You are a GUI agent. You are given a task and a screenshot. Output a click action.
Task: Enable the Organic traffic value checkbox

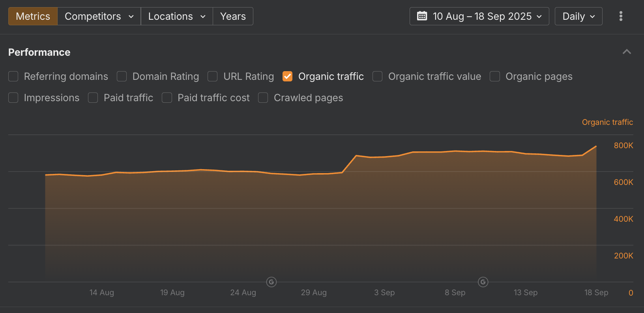click(378, 76)
